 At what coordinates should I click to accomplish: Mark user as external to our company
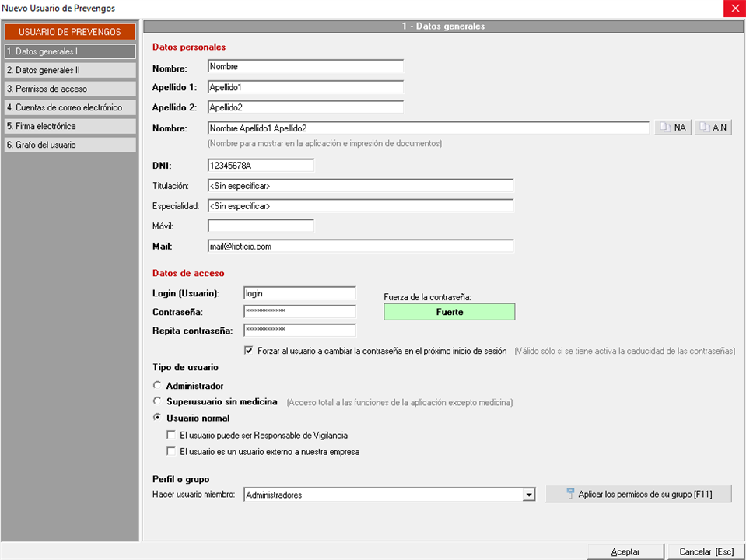[171, 451]
